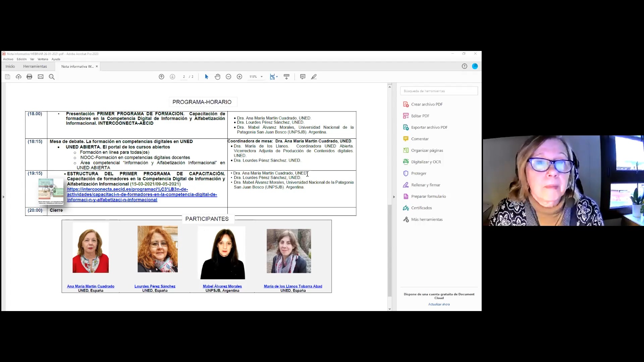644x362 pixels.
Task: Click Lourdes Pérez Sánchez's photo
Action: (158, 249)
